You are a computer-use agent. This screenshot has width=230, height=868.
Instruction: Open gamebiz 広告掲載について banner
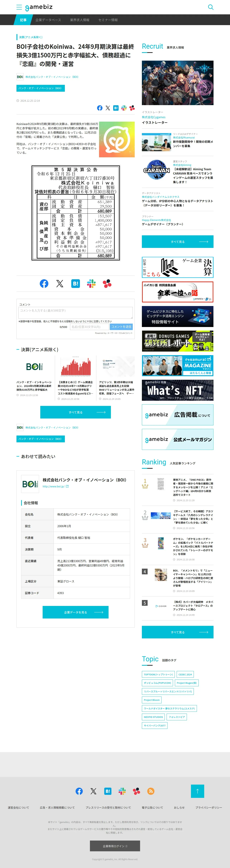click(x=178, y=415)
